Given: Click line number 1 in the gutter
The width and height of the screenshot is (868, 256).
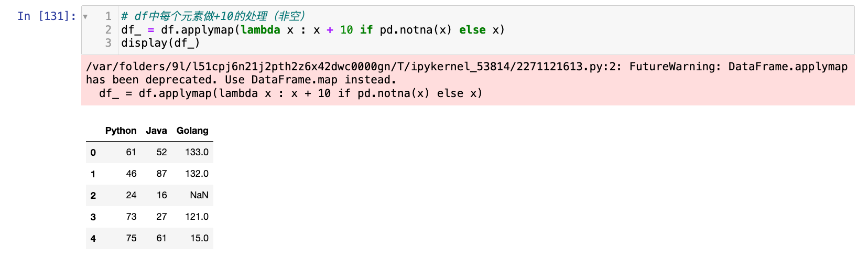Looking at the screenshot, I should [x=108, y=16].
